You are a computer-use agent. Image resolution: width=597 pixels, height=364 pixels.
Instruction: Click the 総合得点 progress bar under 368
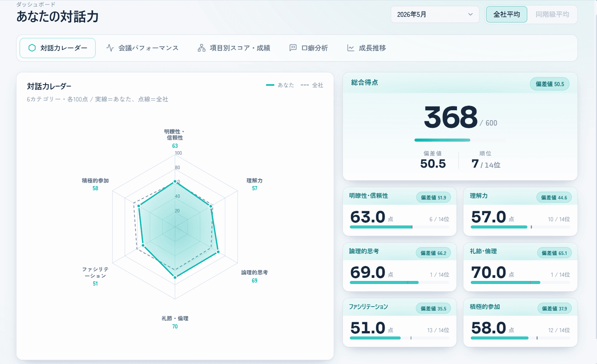point(460,140)
